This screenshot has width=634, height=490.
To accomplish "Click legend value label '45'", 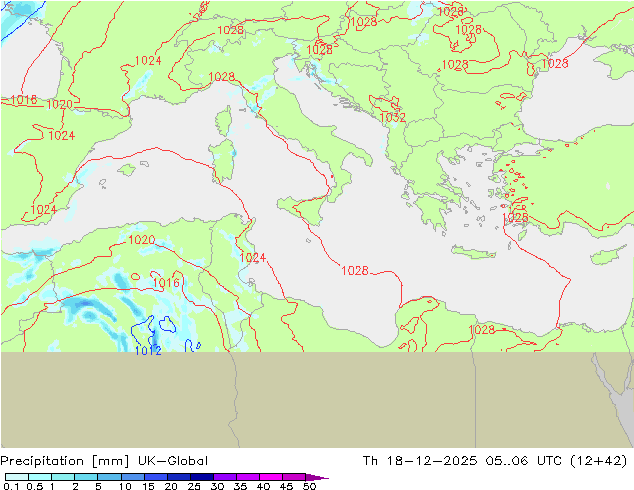I will coord(286,486).
